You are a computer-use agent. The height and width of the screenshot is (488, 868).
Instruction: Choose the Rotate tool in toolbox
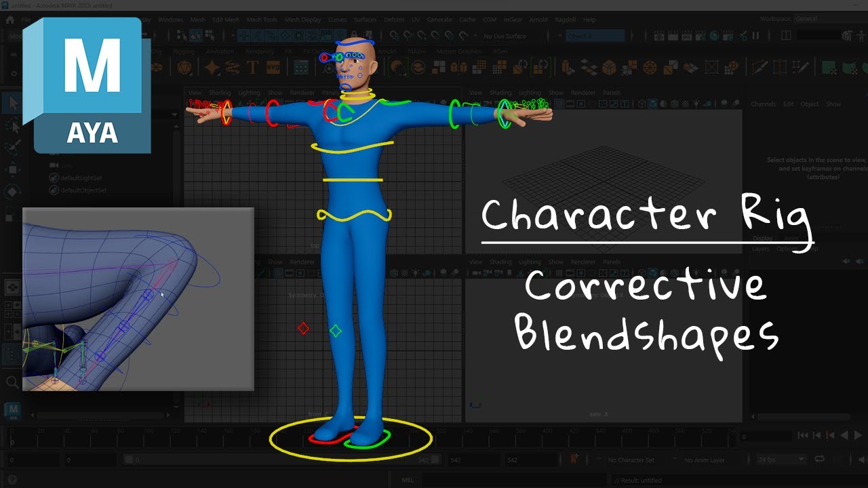12,192
